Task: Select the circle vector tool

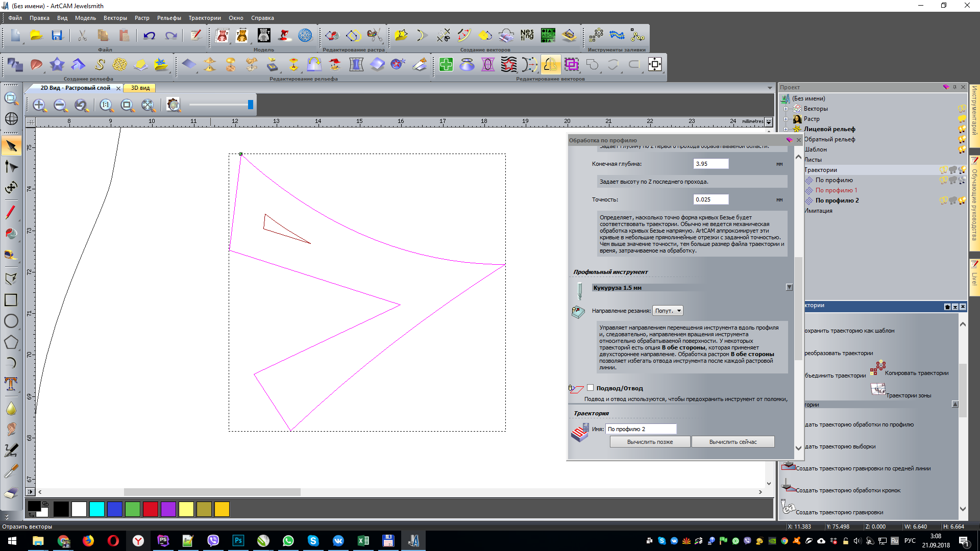Action: tap(11, 321)
